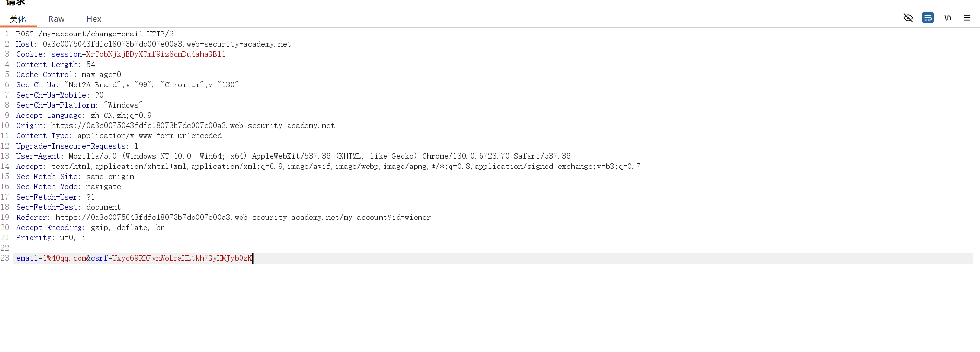Click the Content-Length value 54
Screen dimensions: 980x352
[x=91, y=65]
